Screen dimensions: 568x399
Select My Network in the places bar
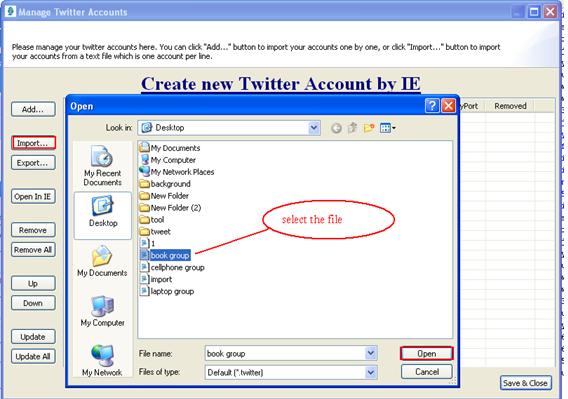[102, 361]
